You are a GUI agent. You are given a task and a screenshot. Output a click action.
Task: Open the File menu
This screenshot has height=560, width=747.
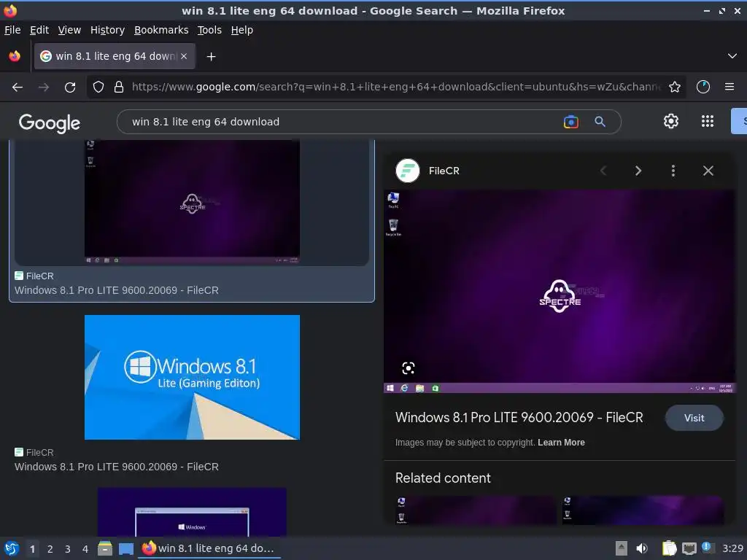click(12, 30)
